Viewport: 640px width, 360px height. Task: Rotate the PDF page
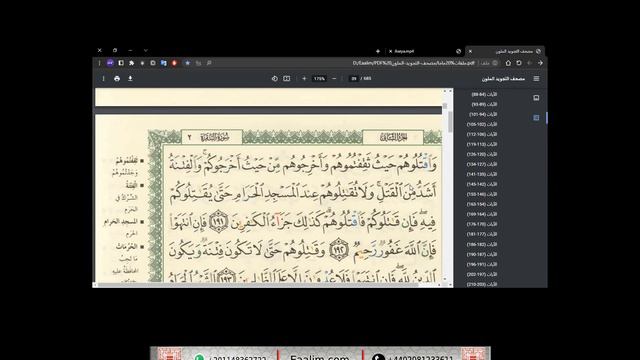coord(275,78)
